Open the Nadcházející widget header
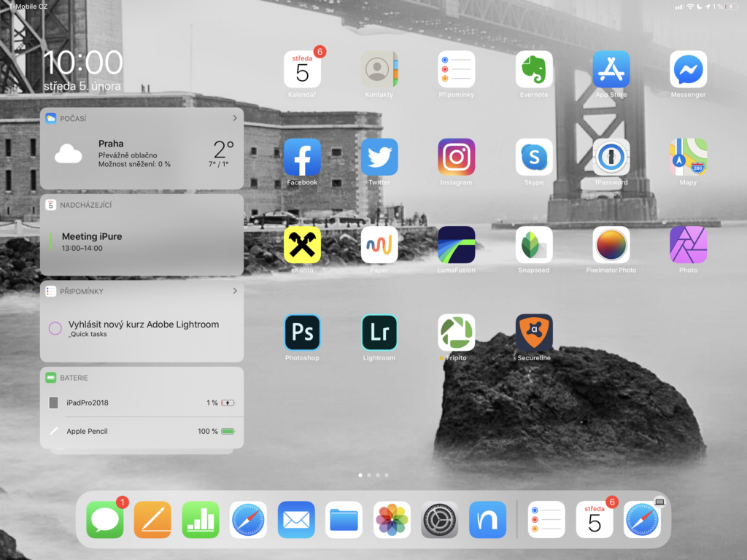 (x=142, y=205)
